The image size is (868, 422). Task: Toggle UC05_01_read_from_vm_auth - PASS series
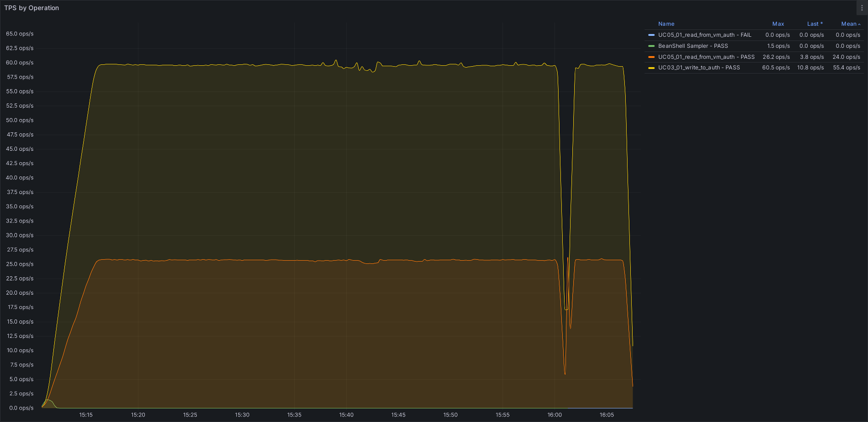706,57
